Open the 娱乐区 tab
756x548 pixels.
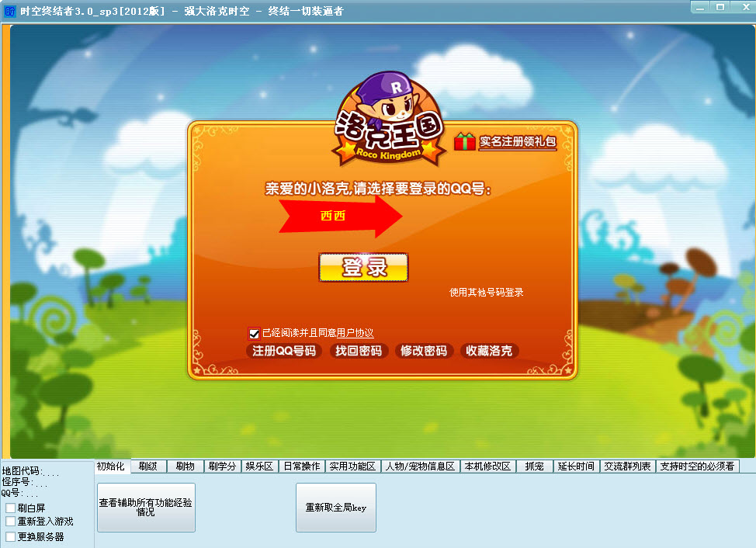tap(259, 466)
